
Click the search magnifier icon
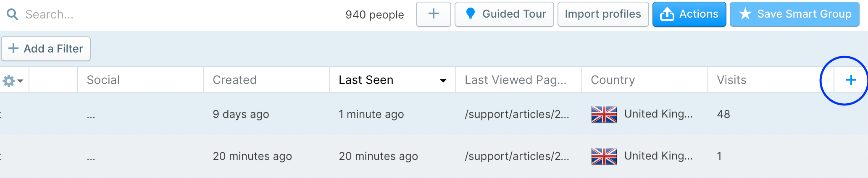(x=13, y=15)
